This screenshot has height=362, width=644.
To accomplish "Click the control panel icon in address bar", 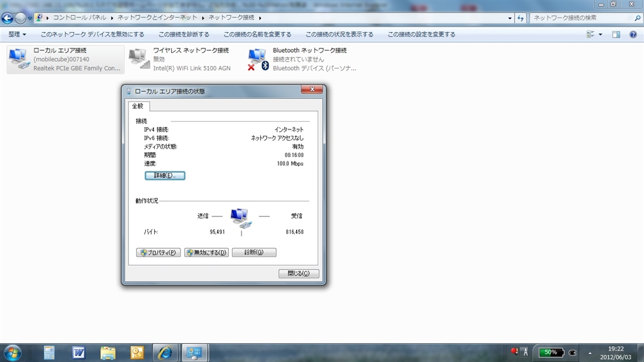I will (39, 18).
